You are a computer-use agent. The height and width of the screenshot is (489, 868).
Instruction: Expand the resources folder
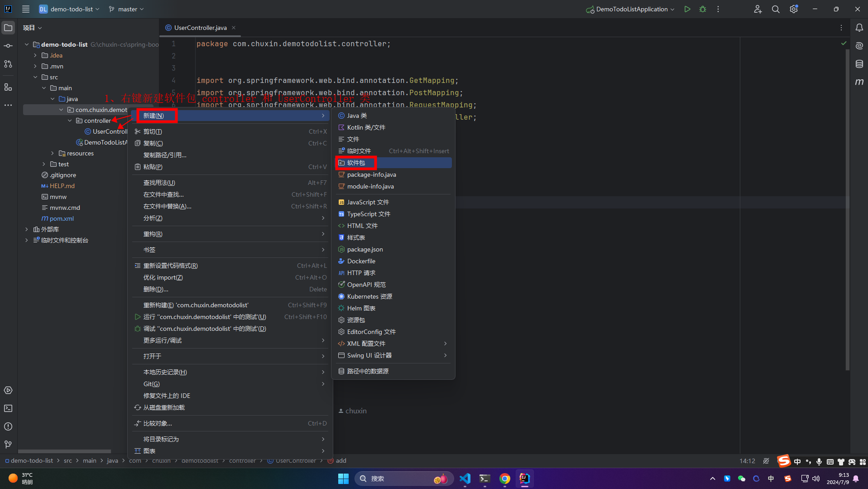(53, 153)
